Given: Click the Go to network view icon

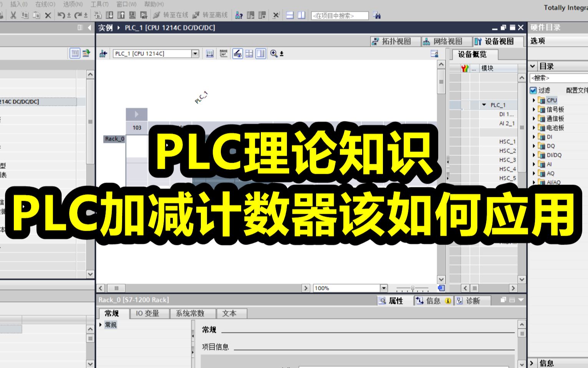Looking at the screenshot, I should 103,54.
